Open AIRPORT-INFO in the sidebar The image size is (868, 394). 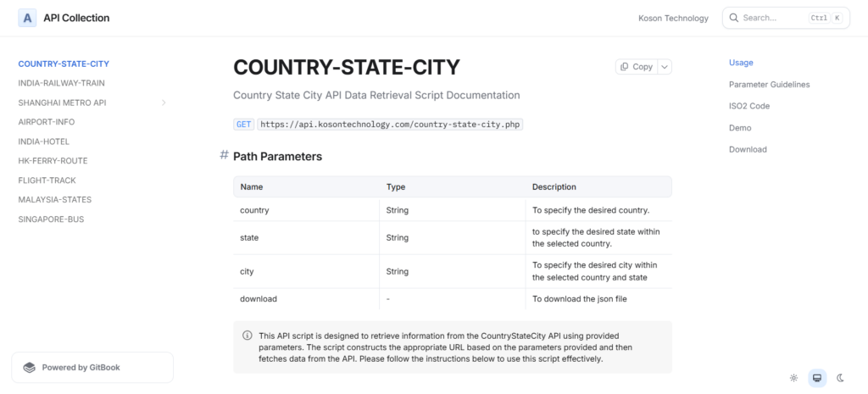coord(47,122)
